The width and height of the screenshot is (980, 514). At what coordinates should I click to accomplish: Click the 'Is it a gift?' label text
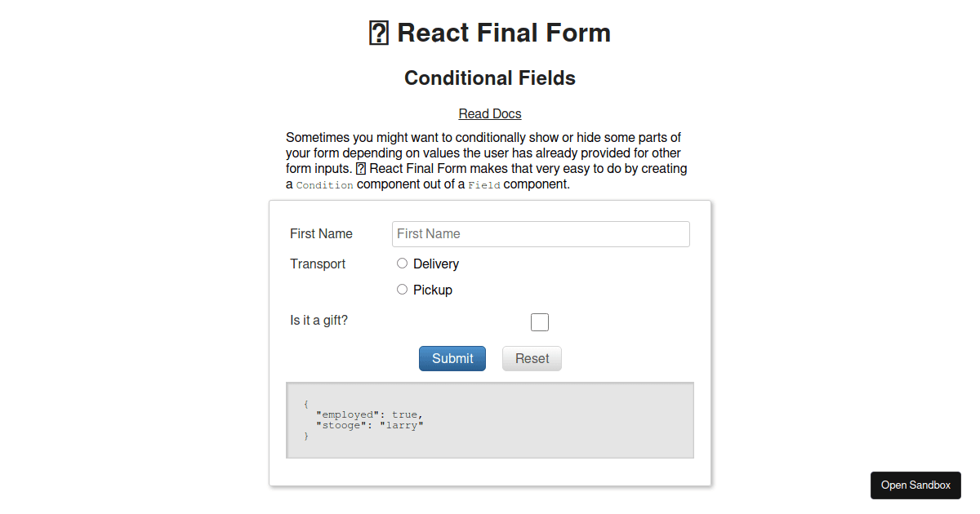[x=318, y=320]
